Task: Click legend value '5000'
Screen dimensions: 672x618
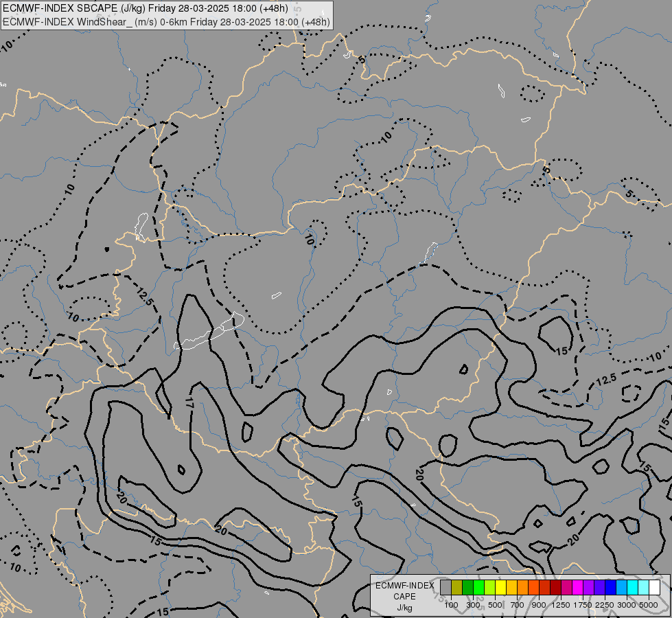Action: coord(649,605)
